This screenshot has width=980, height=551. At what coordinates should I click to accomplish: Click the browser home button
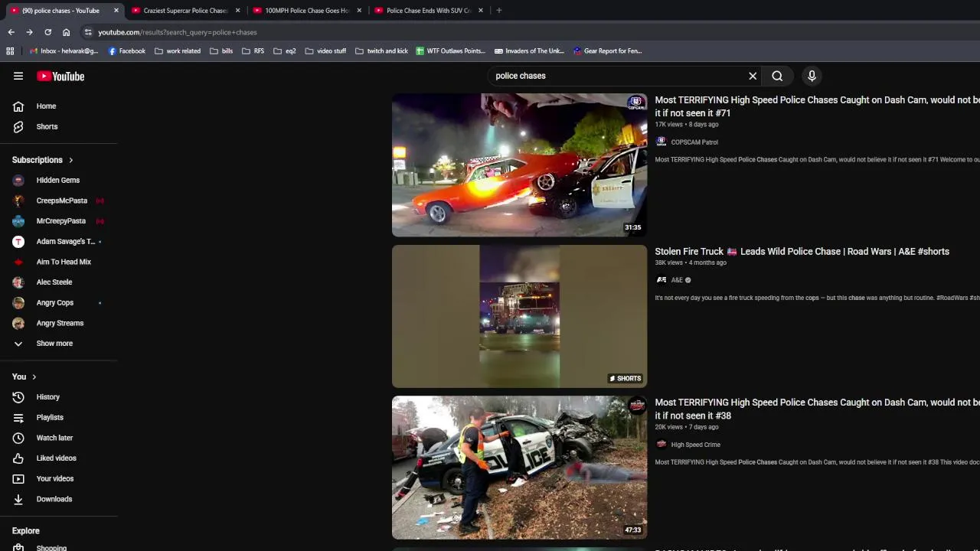click(x=66, y=32)
